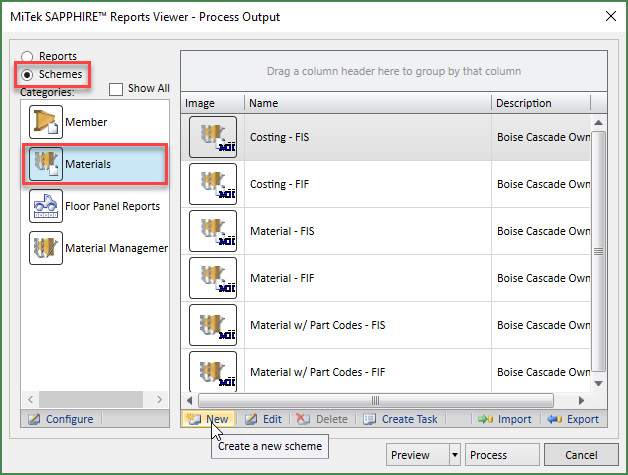Click the Costing - FIS scheme image

coord(213,137)
